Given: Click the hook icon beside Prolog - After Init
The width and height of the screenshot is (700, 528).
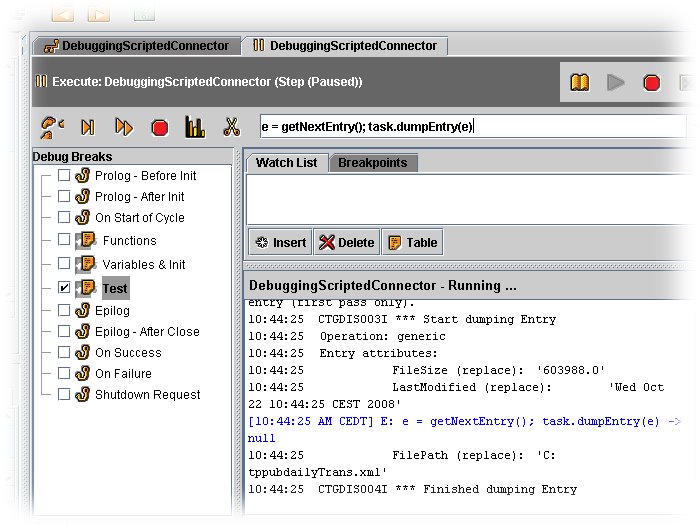Looking at the screenshot, I should 83,196.
